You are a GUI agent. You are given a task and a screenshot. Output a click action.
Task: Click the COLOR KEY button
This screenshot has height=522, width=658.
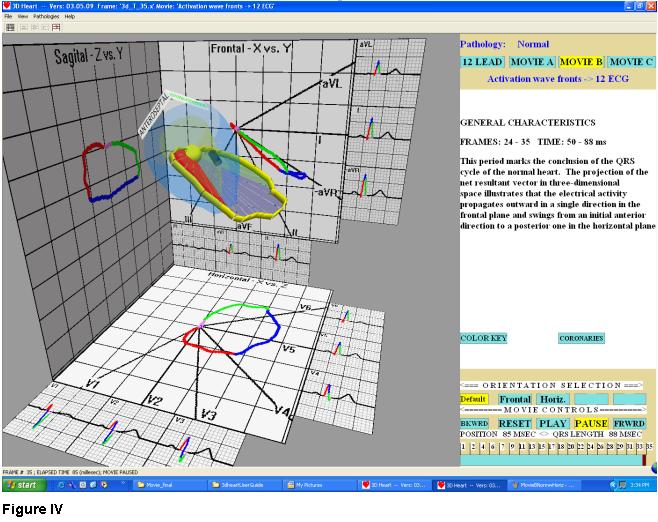[x=483, y=338]
